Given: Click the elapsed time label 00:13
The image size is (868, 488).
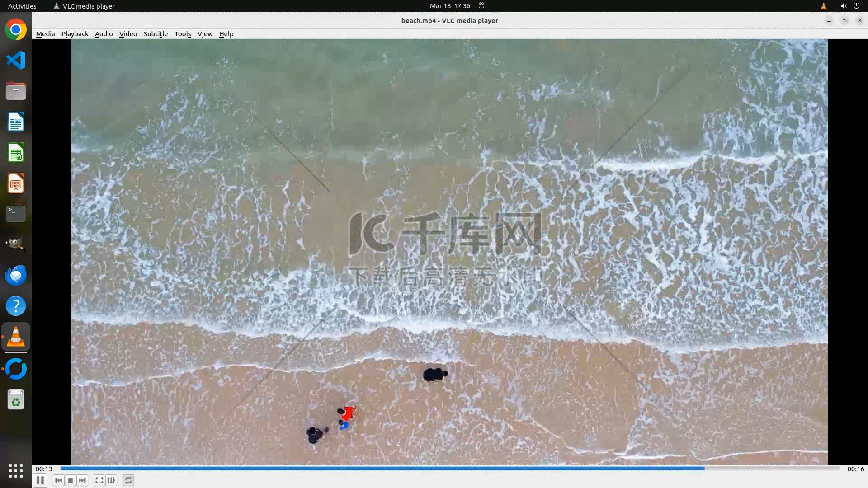Looking at the screenshot, I should pyautogui.click(x=44, y=469).
